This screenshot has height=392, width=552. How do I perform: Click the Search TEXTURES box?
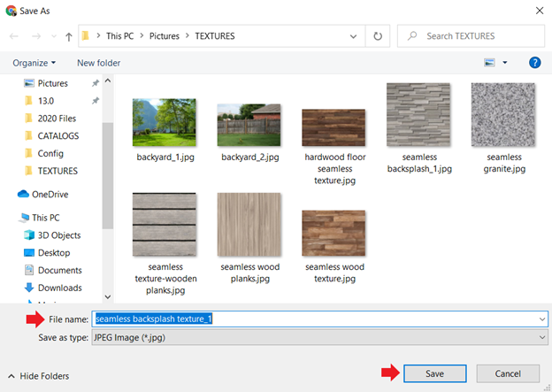(x=471, y=36)
